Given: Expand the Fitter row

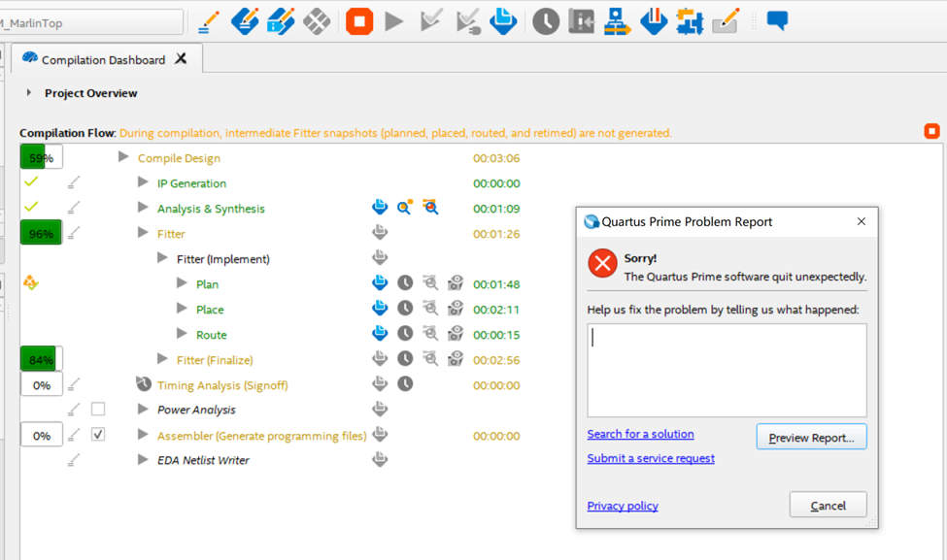Looking at the screenshot, I should [143, 233].
